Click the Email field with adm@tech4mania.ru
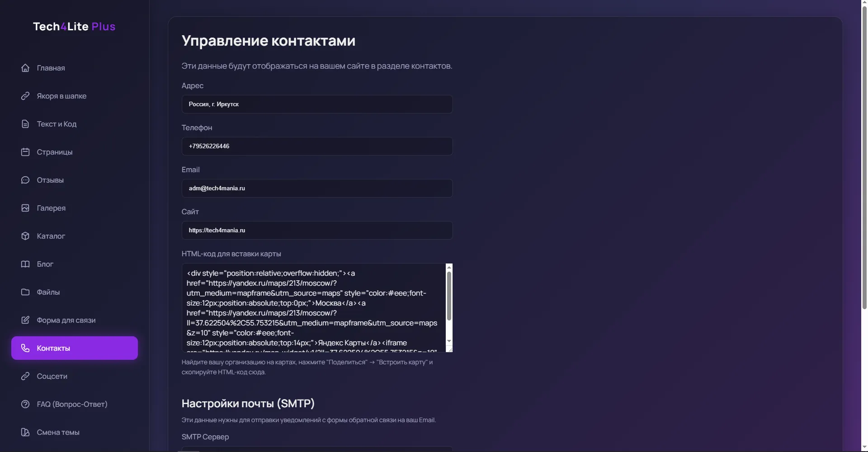868x452 pixels. point(316,188)
